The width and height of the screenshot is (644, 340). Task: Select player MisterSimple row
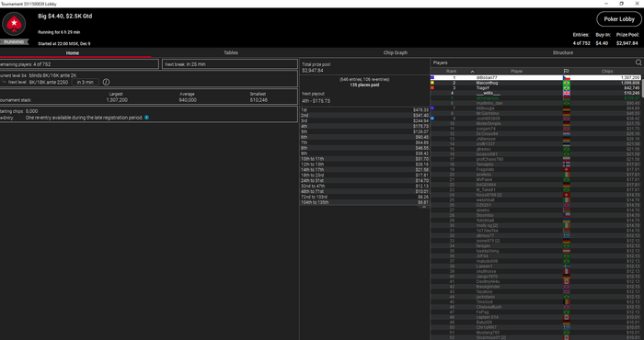535,123
